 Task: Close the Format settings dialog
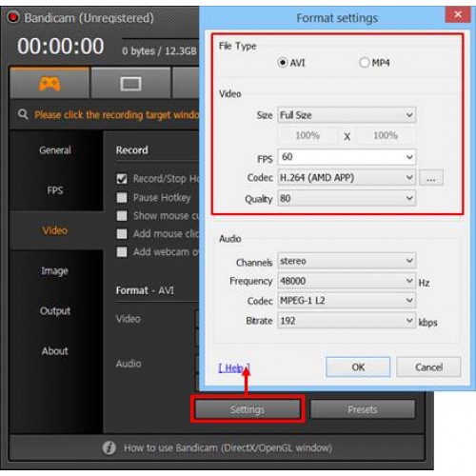click(457, 14)
